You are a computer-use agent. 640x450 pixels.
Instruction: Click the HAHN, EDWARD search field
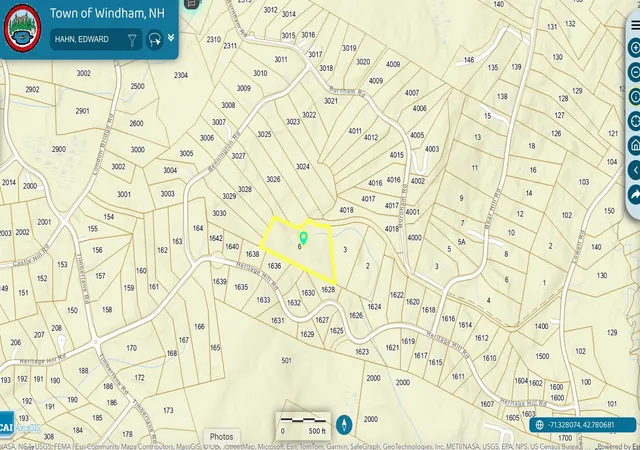(x=90, y=40)
